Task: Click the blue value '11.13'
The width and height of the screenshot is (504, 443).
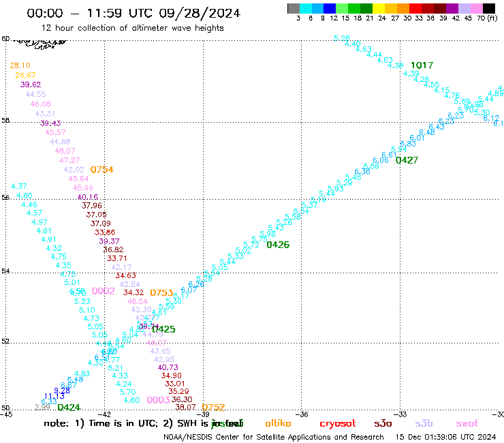Action: click(x=54, y=397)
